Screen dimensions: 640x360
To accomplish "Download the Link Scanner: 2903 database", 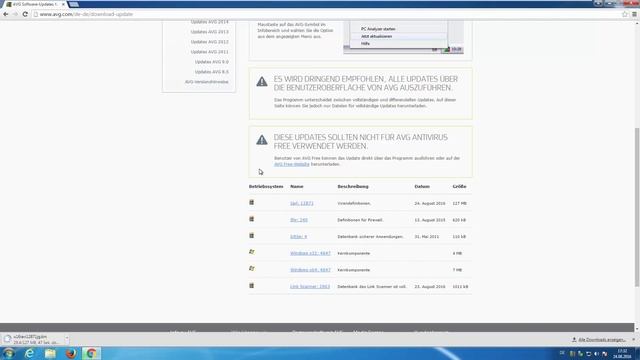I will [x=310, y=287].
